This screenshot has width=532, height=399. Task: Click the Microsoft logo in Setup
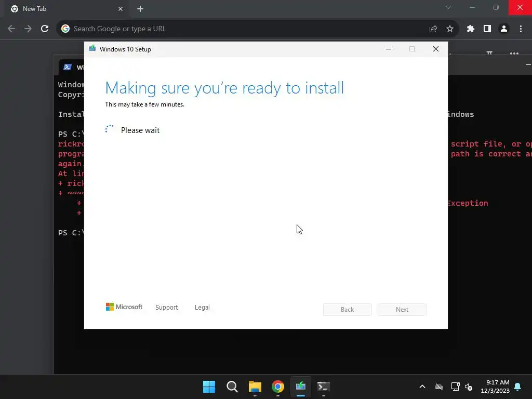click(x=124, y=307)
